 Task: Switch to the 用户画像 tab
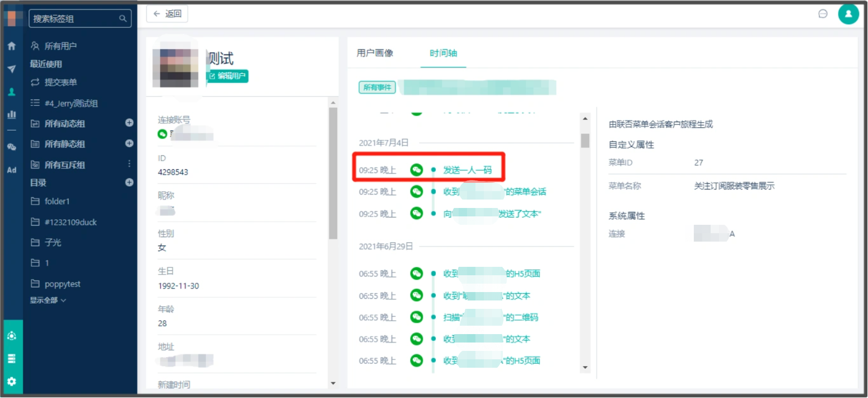[x=375, y=53]
